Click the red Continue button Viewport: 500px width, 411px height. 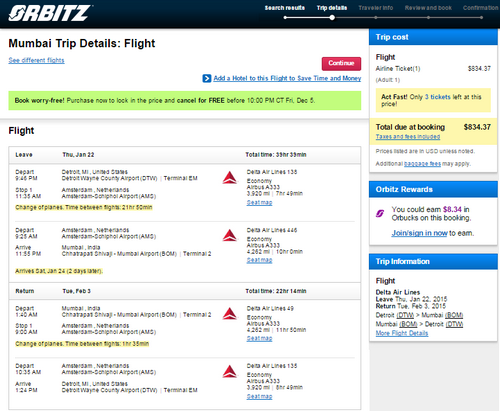point(341,63)
